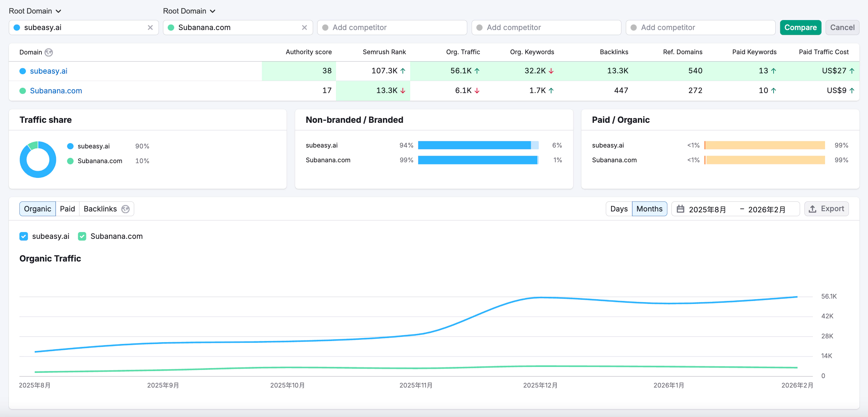
Task: Click the upload icon on Export button
Action: 812,209
